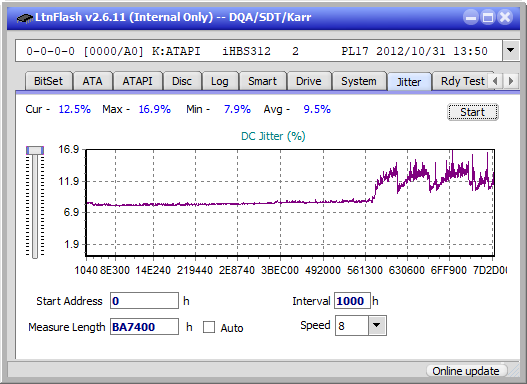Go to the Log tab
The height and width of the screenshot is (384, 527).
pos(220,81)
